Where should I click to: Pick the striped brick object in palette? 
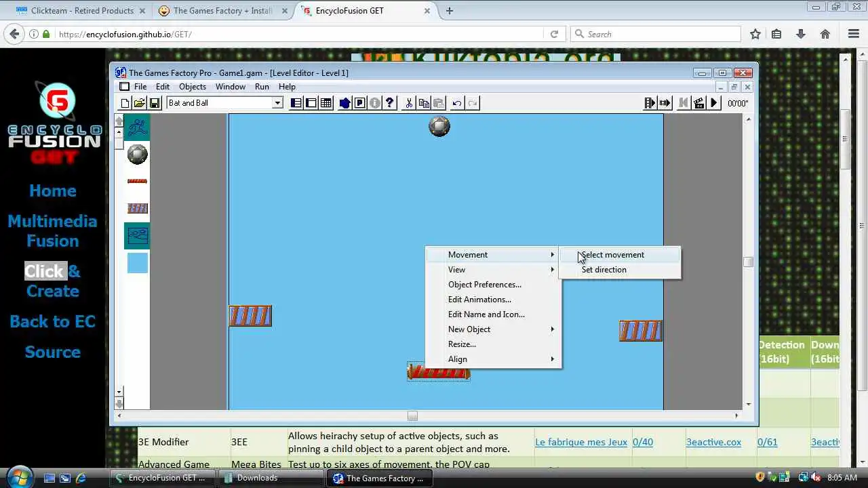(137, 208)
